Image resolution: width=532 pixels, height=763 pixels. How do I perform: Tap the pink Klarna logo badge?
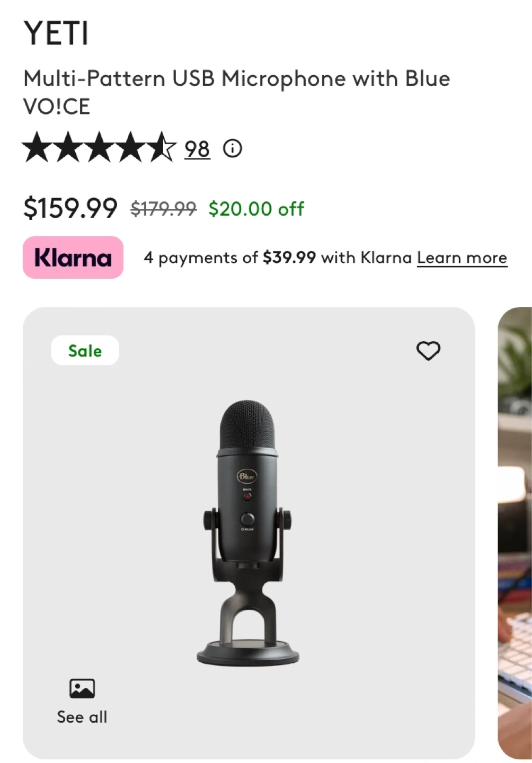[x=73, y=258]
